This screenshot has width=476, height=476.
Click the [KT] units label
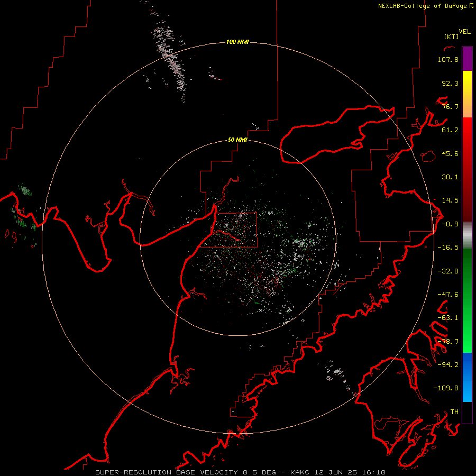coord(452,36)
